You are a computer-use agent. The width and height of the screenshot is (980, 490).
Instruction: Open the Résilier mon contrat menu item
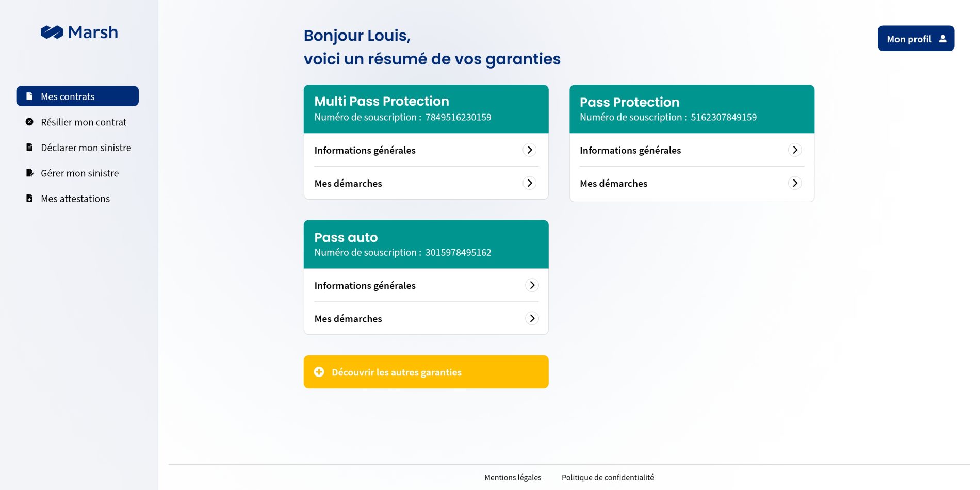(x=84, y=122)
